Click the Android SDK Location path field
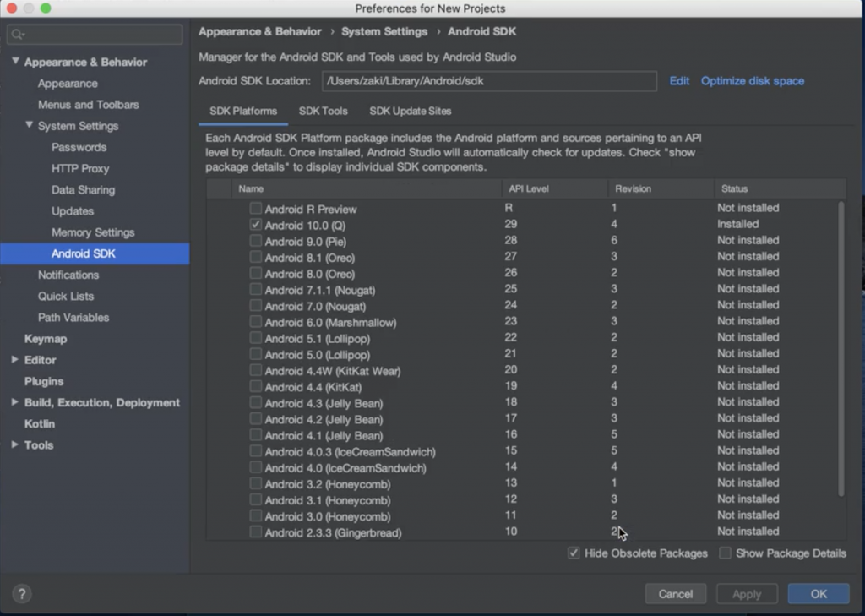 pos(489,81)
